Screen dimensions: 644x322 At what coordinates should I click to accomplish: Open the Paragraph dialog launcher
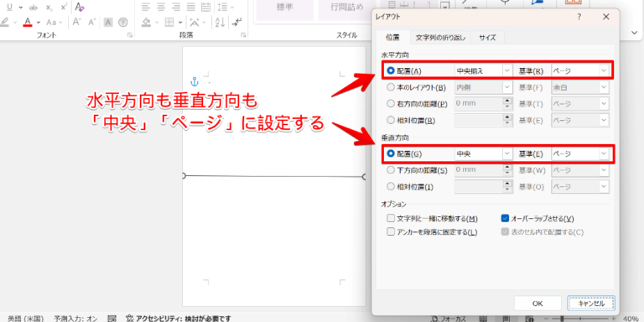coord(244,35)
